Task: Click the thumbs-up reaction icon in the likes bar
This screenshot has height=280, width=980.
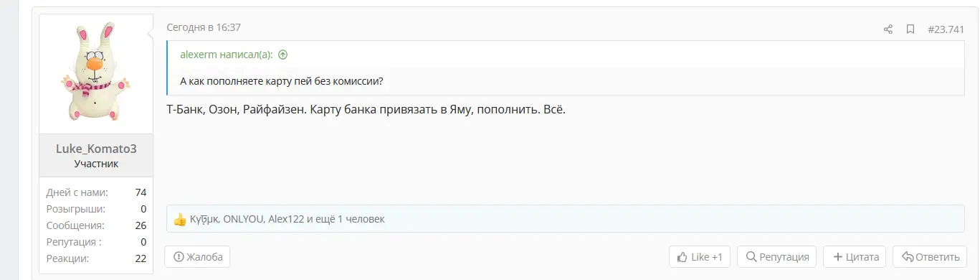Action: [x=180, y=219]
